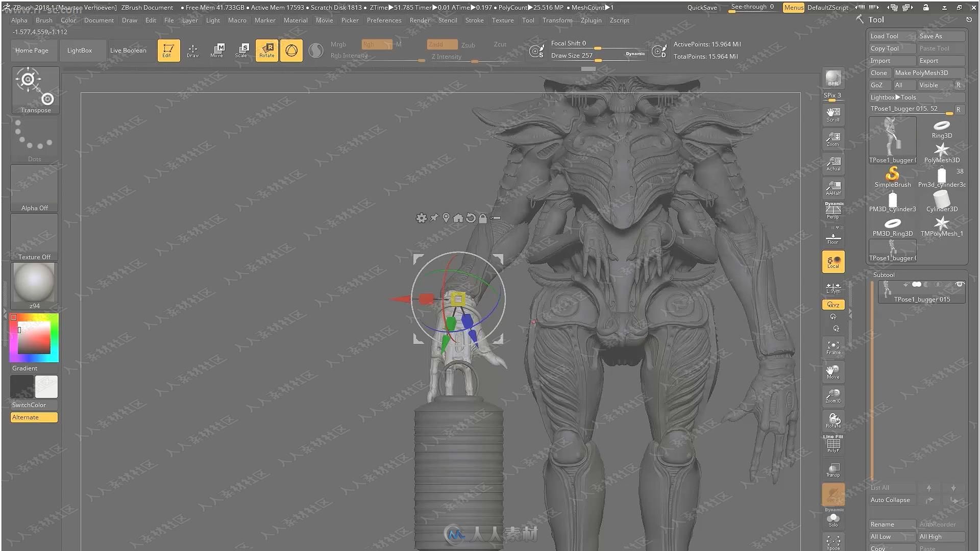Pick a color in the color picker square
The width and height of the screenshot is (980, 551).
pyautogui.click(x=34, y=337)
